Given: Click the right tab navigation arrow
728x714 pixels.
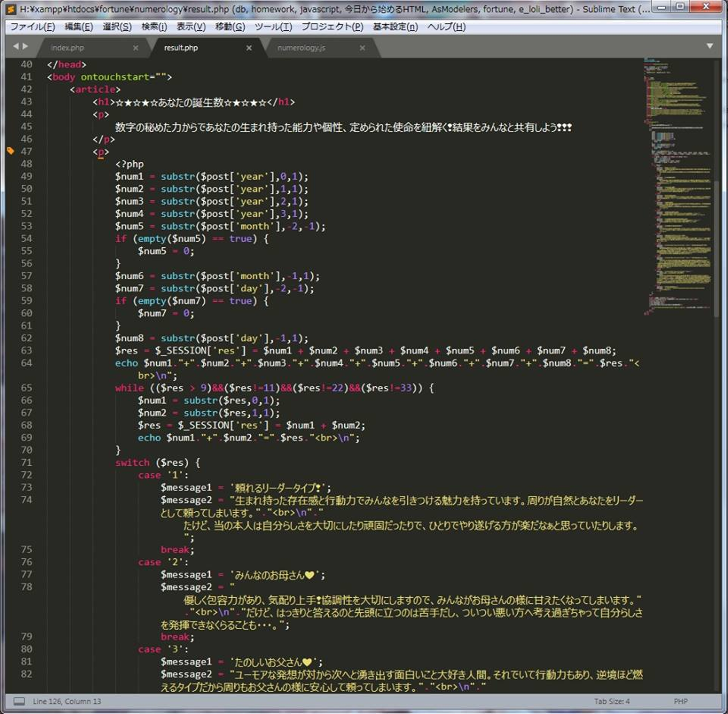Looking at the screenshot, I should click(25, 47).
